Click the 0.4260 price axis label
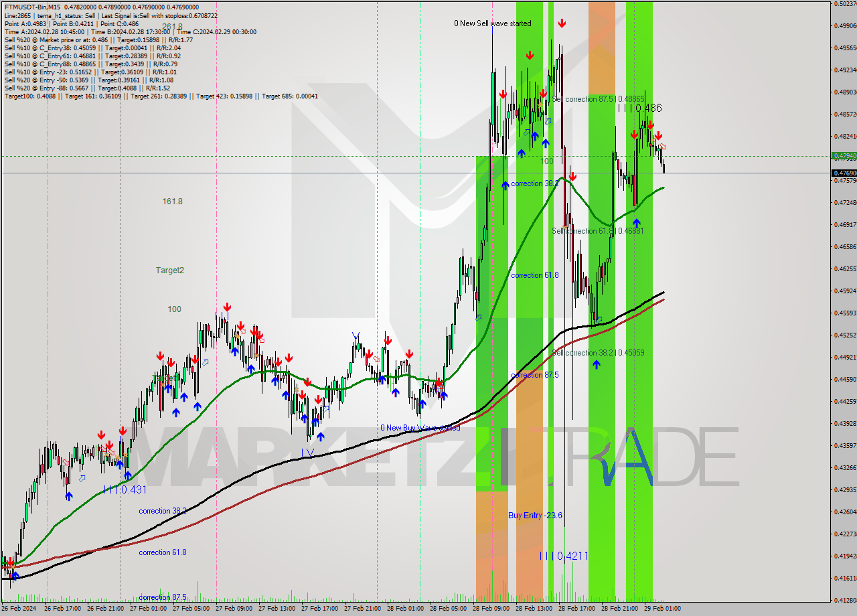 845,512
